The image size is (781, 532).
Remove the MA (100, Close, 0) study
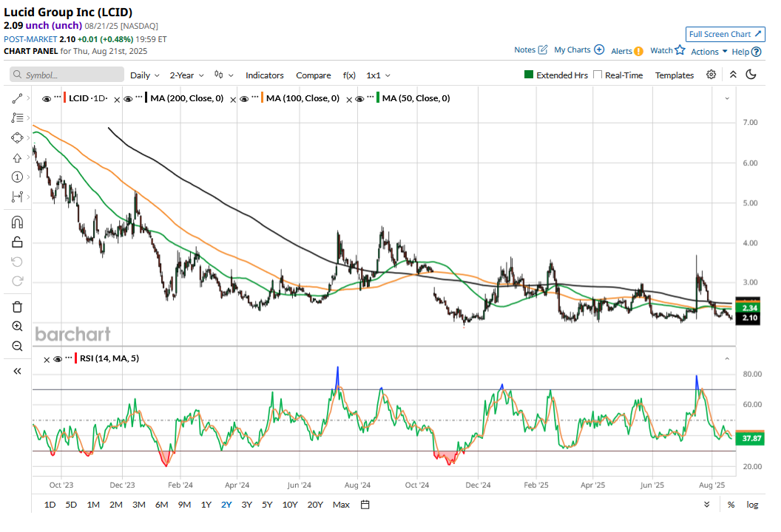[x=233, y=100]
